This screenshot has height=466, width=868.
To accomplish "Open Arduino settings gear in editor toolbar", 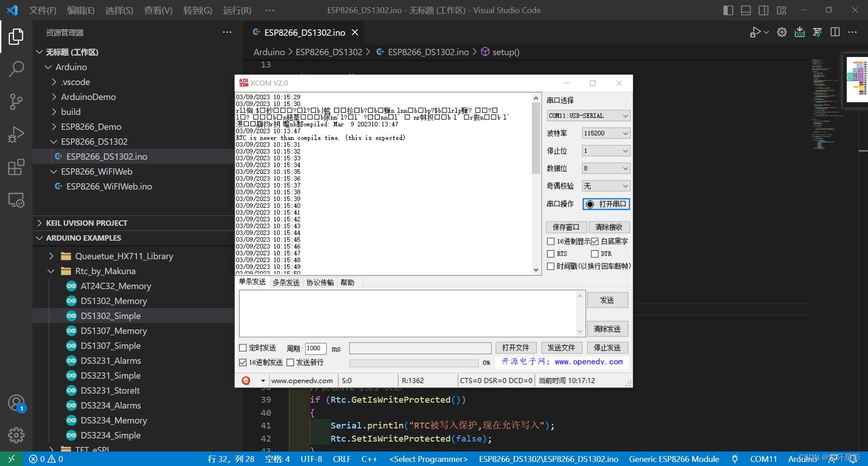I will click(x=782, y=32).
